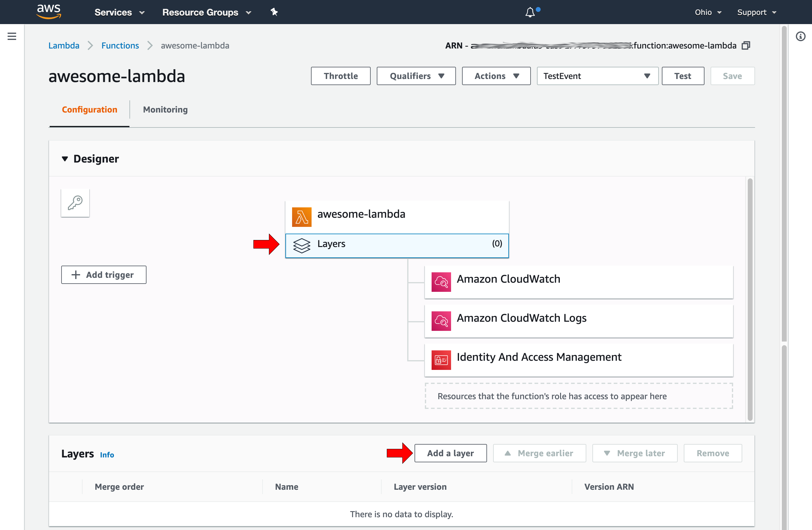Click the Functions breadcrumb link
The width and height of the screenshot is (812, 530).
120,45
